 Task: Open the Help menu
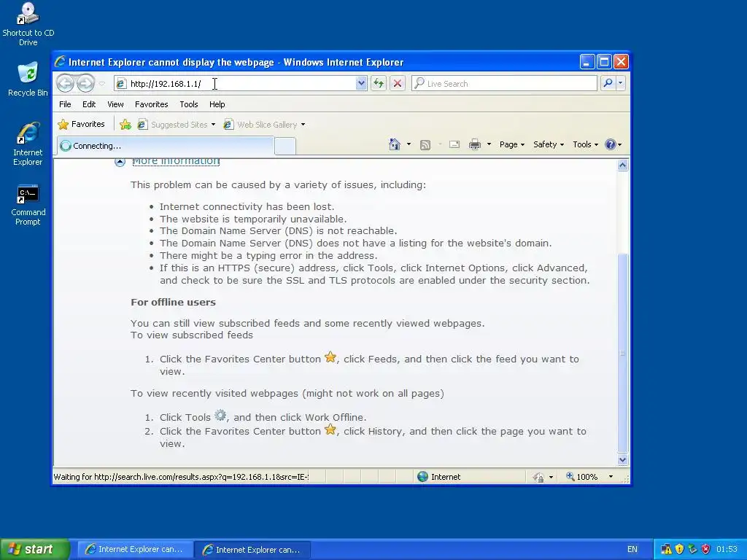(217, 104)
